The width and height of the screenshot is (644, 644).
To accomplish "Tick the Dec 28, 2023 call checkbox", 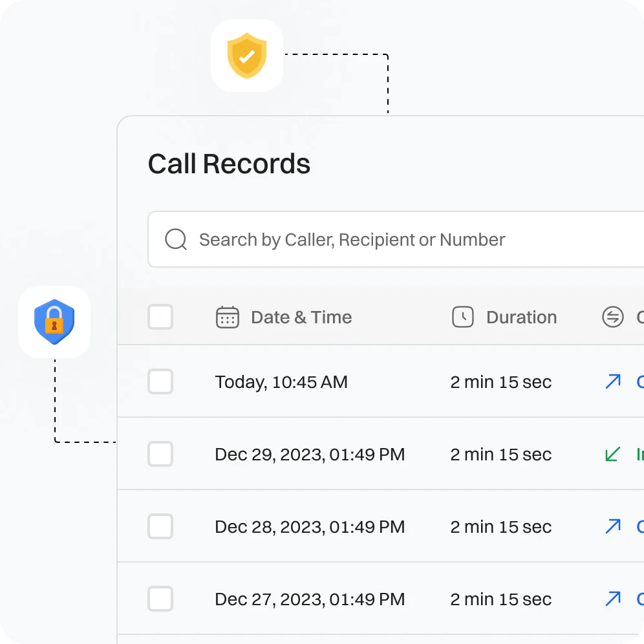I will 160,527.
